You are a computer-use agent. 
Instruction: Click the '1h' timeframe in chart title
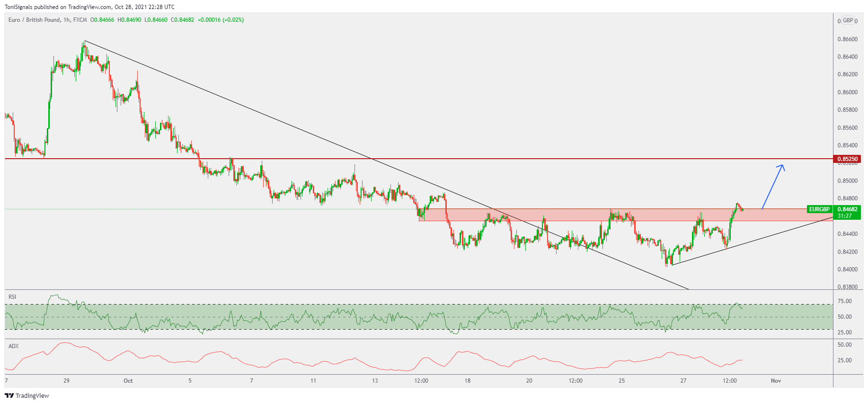tap(67, 20)
